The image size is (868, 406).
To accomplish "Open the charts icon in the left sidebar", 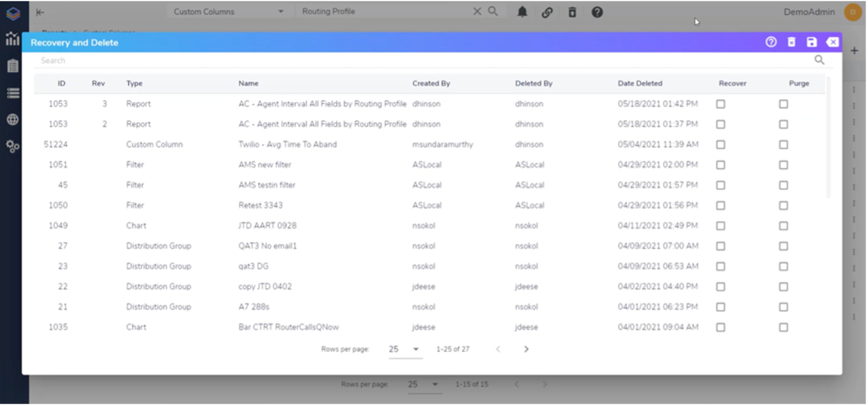I will point(12,38).
